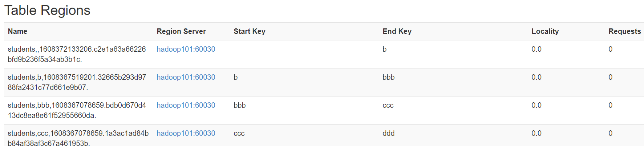Open hadoop101:60030 link for students,ccc region
The image size is (644, 146).
(186, 133)
